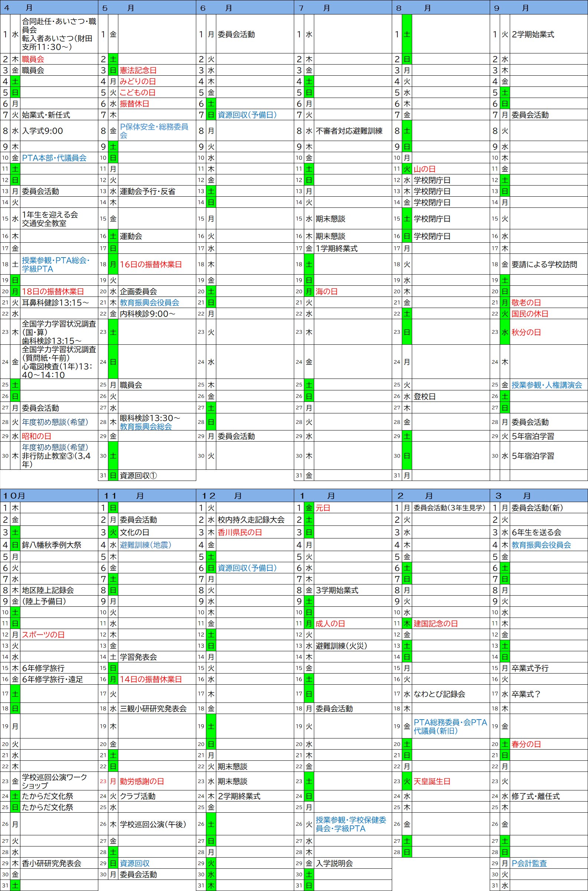This screenshot has width=588, height=891.
Task: Select the 学校巡回公演ワークショップ entry
Action: (55, 781)
